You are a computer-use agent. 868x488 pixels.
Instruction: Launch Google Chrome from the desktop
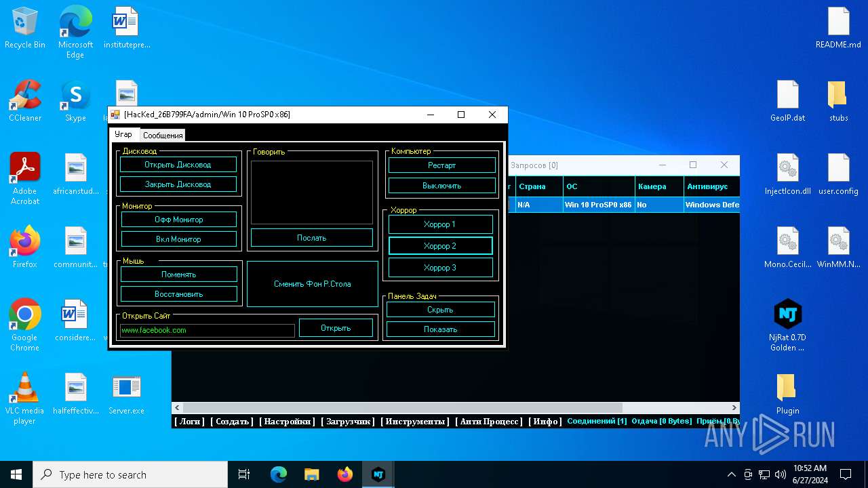click(x=25, y=325)
